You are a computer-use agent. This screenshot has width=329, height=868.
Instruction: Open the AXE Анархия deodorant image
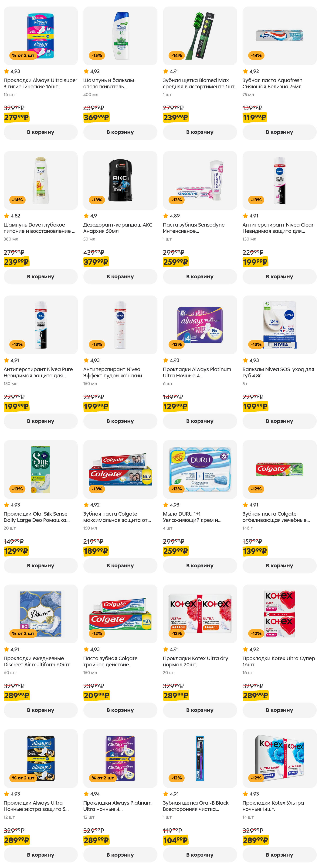pos(120,180)
